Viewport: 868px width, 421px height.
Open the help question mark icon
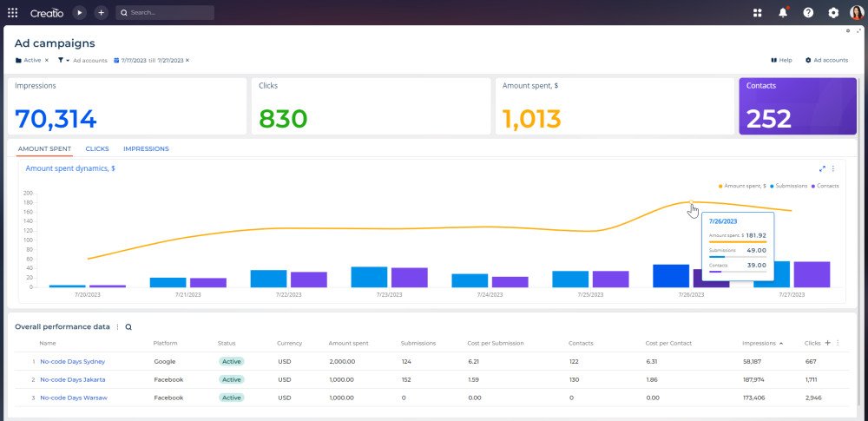click(808, 13)
